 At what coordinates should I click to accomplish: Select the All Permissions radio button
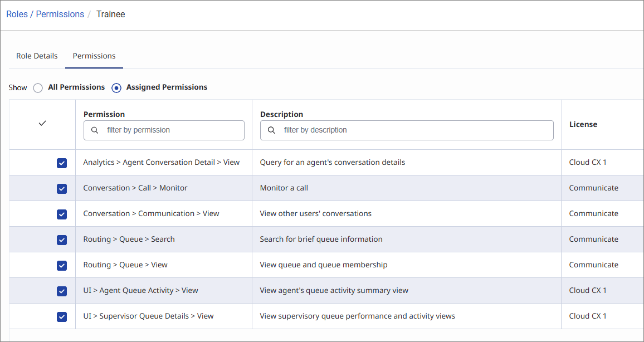38,88
